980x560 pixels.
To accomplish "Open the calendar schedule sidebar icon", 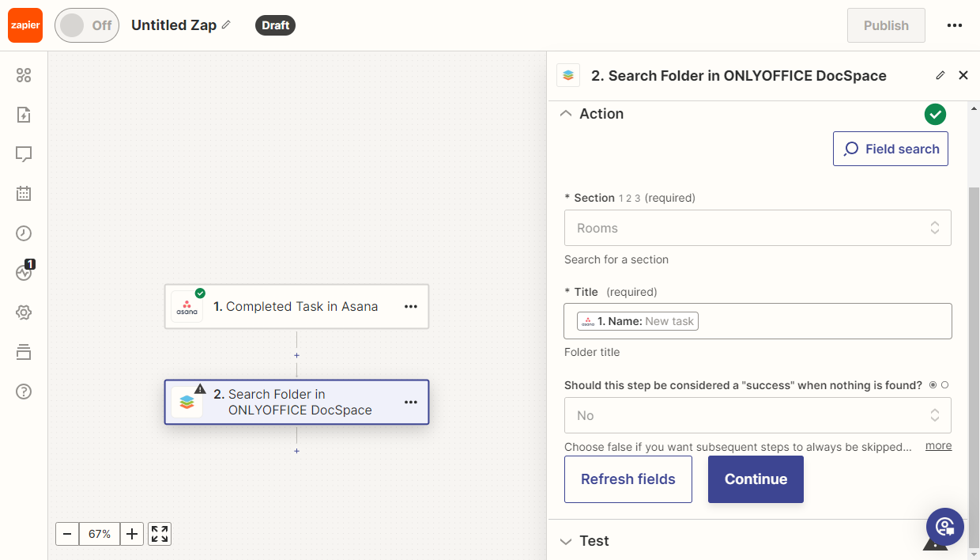I will [x=24, y=194].
